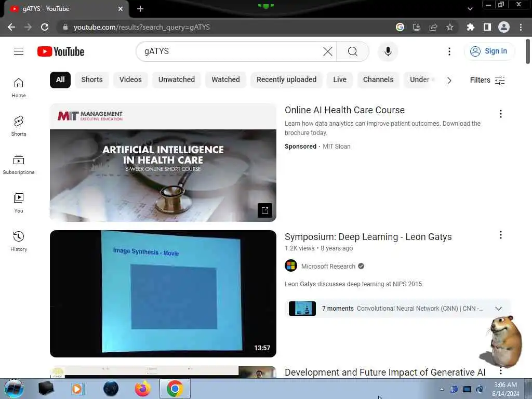Viewport: 532px width, 399px height.
Task: Open Chrome profile avatar
Action: point(504,27)
